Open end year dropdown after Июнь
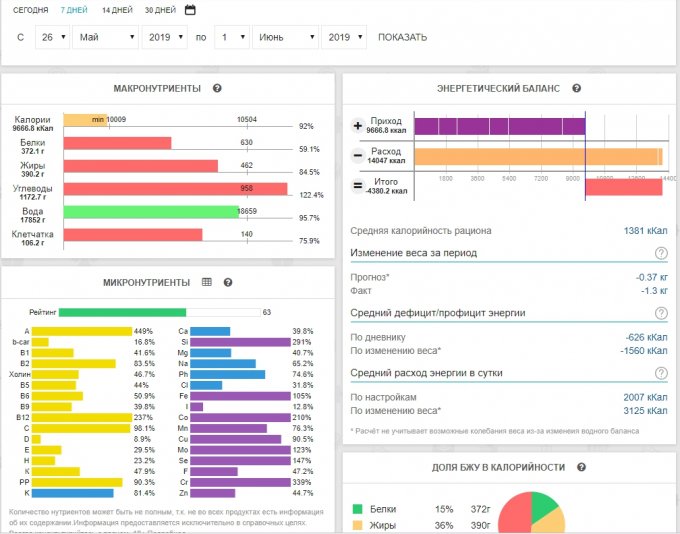680x534 pixels. tap(345, 37)
